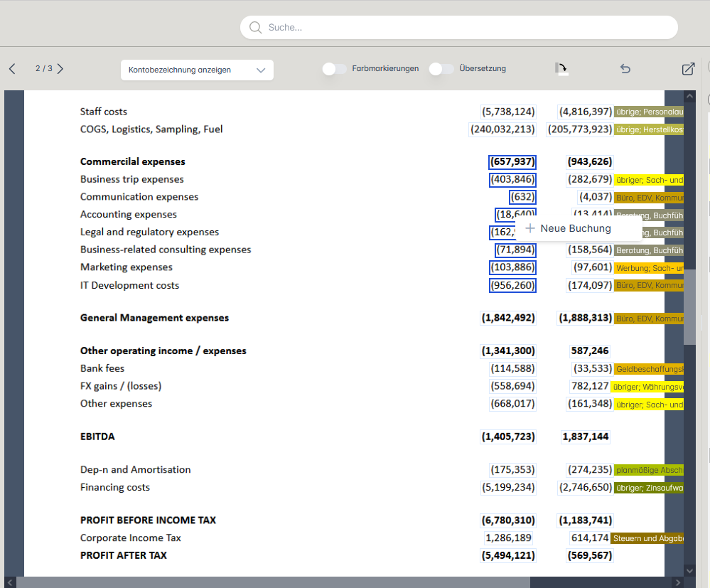
Task: Open Kontobezeichnung anzeigen dropdown
Action: (197, 70)
